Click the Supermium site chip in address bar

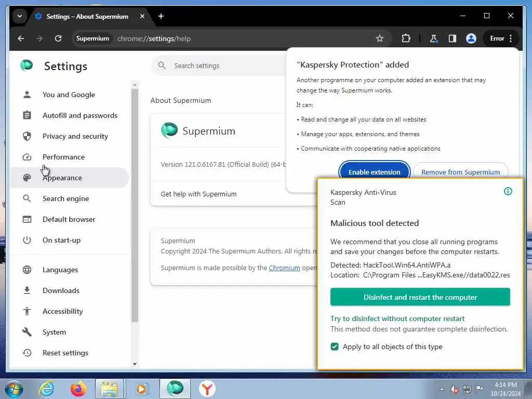point(92,38)
